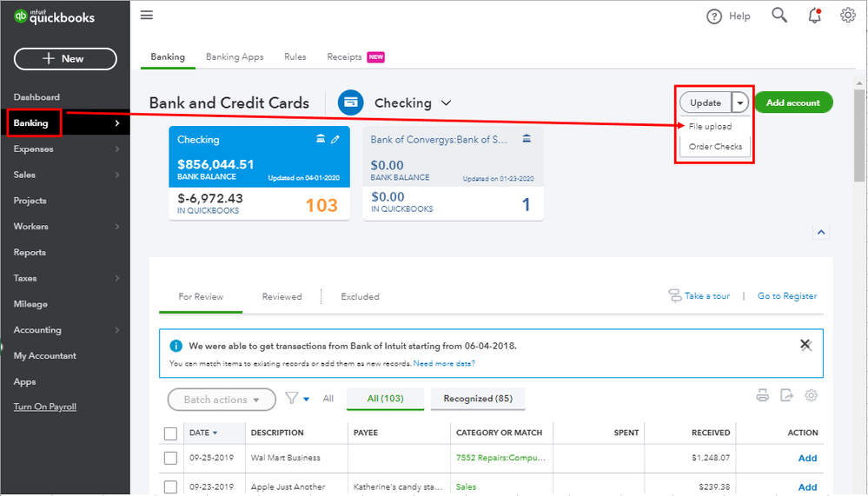Open the filter funnel dropdown
The height and width of the screenshot is (496, 868).
pyautogui.click(x=296, y=399)
